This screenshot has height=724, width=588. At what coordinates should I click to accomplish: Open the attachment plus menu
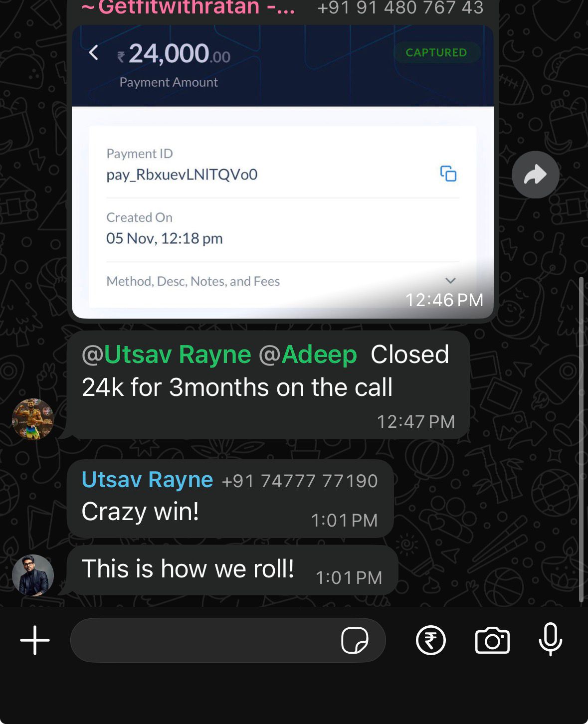(x=35, y=640)
